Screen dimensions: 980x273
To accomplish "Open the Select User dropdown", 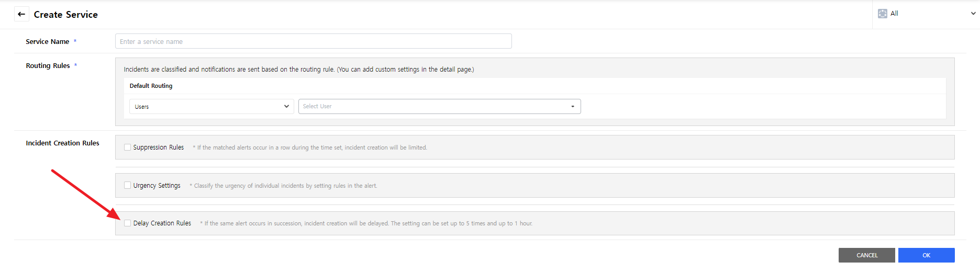I will coord(439,106).
